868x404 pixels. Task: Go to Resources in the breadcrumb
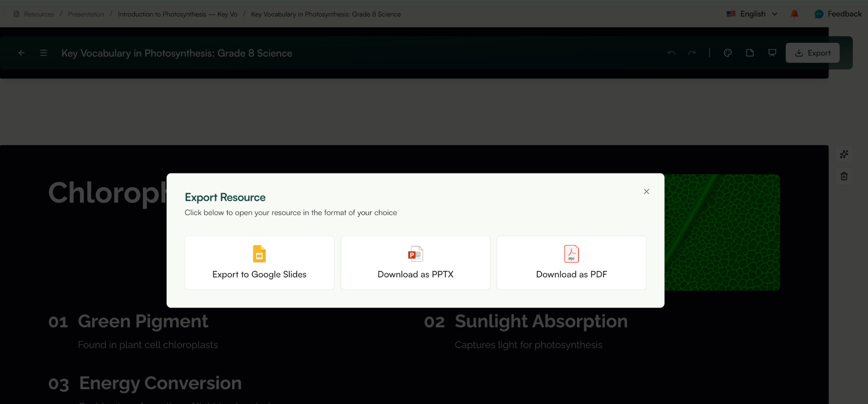pyautogui.click(x=39, y=14)
